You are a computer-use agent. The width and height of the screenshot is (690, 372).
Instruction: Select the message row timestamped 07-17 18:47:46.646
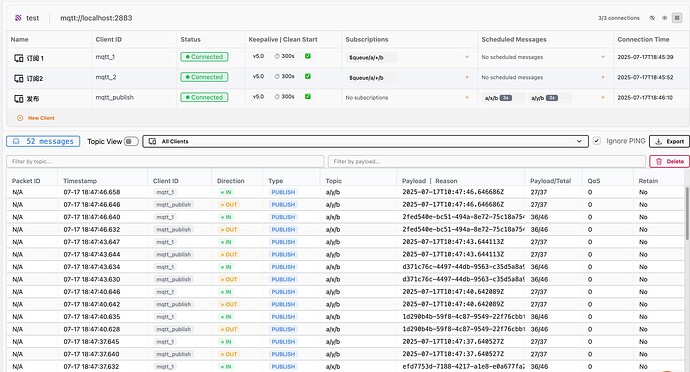[345, 205]
